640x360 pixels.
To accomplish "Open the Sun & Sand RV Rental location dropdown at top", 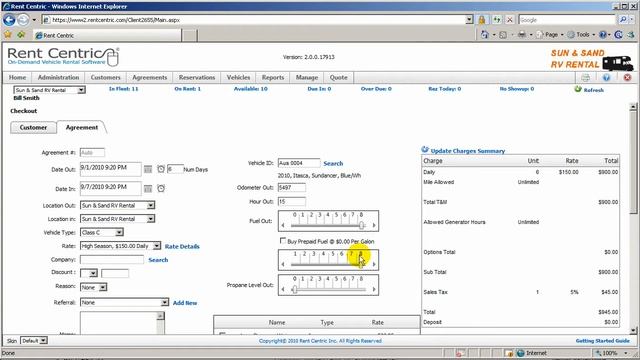I will [x=81, y=90].
